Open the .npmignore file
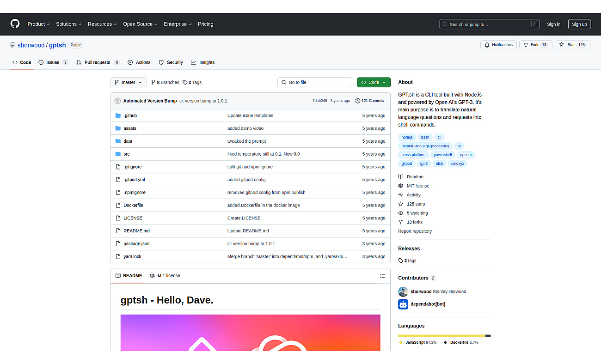 [135, 193]
